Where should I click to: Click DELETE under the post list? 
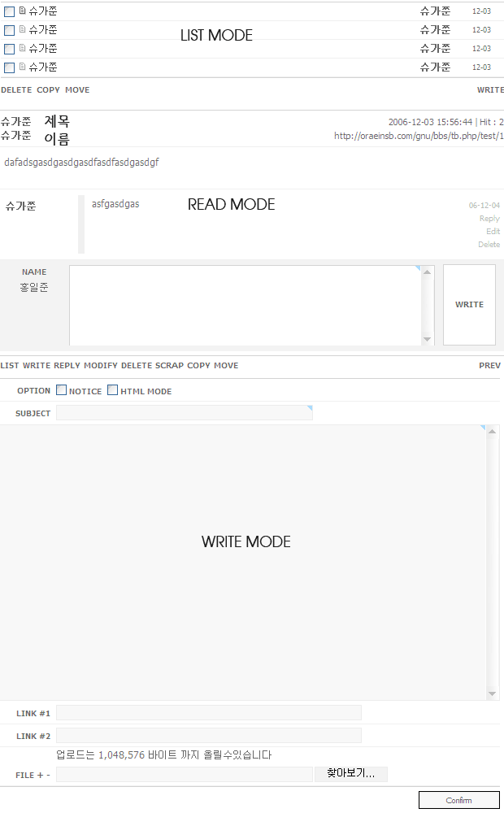(16, 90)
